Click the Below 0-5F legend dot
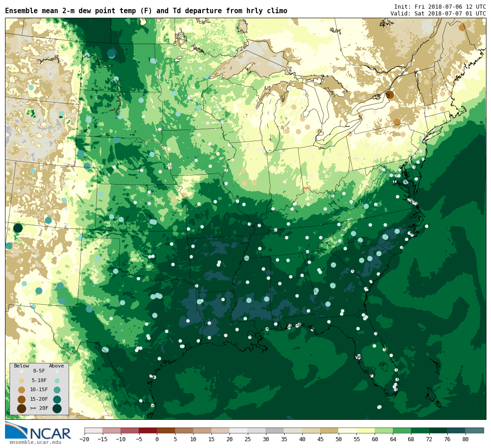This screenshot has height=448, width=491. (21, 371)
